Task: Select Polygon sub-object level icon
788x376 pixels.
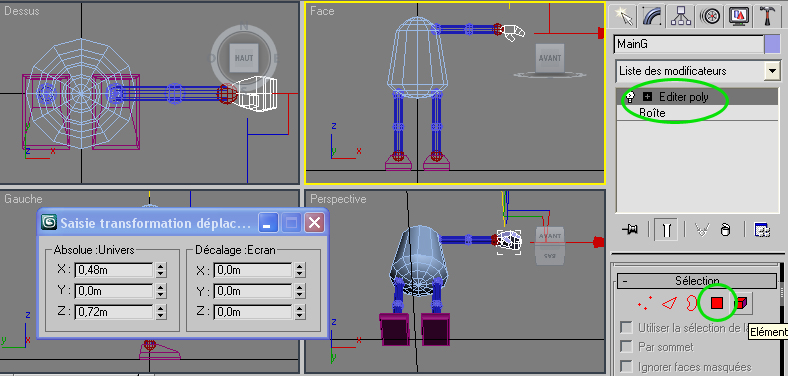Action: (717, 303)
